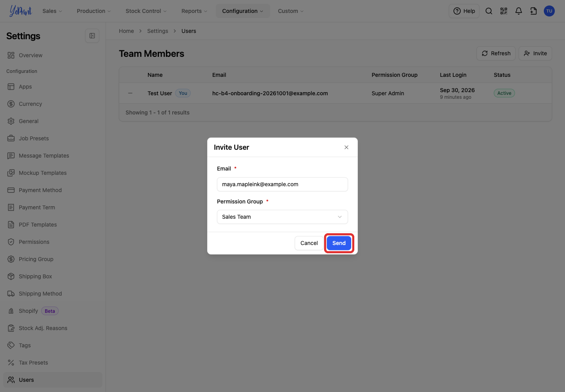The height and width of the screenshot is (392, 565).
Task: Click the TU user avatar
Action: pyautogui.click(x=549, y=11)
